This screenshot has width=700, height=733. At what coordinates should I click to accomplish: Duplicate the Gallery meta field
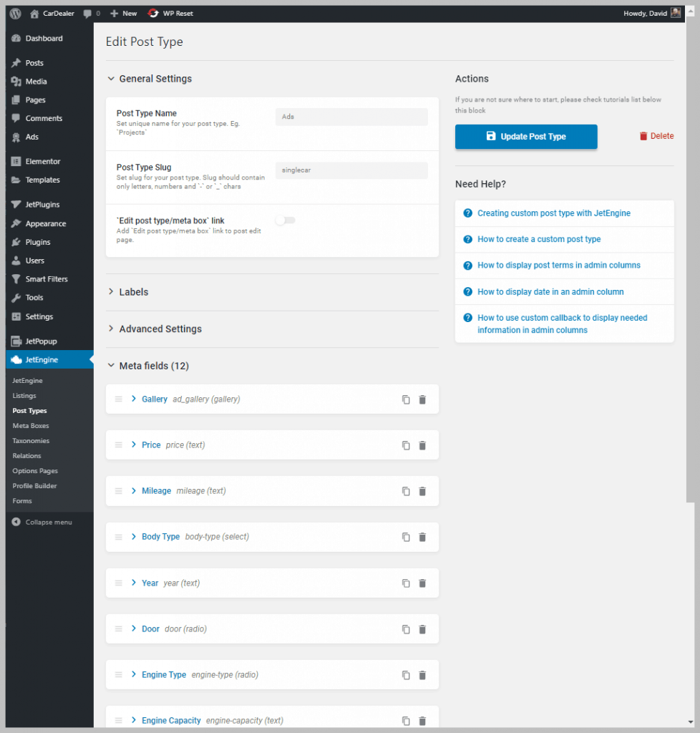coord(406,399)
